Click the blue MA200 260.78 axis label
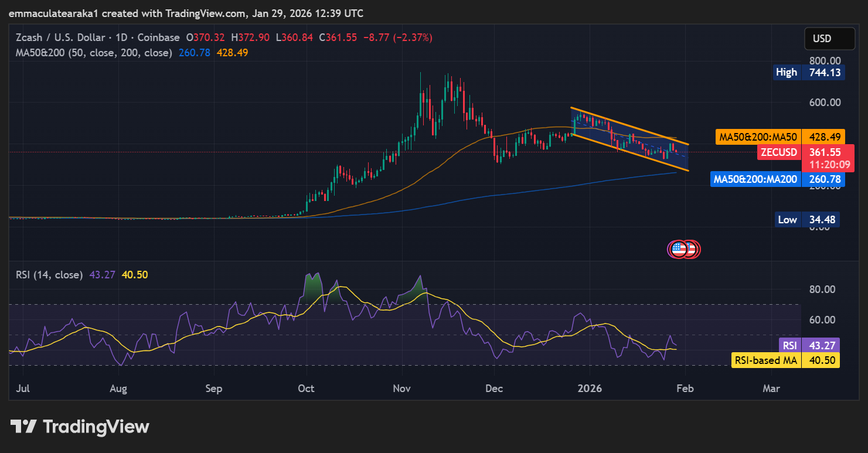 coord(778,179)
